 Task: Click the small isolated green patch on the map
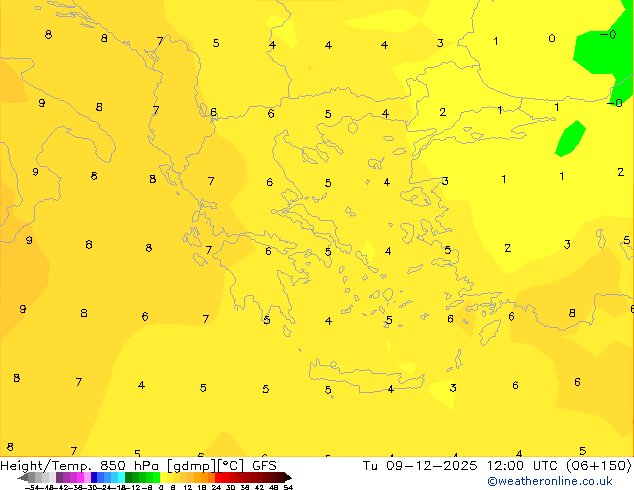tap(571, 139)
